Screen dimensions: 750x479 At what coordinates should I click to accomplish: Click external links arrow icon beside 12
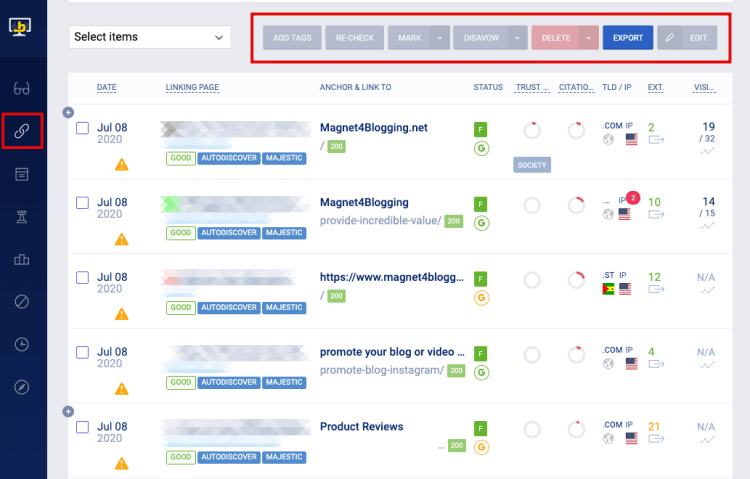click(x=656, y=289)
